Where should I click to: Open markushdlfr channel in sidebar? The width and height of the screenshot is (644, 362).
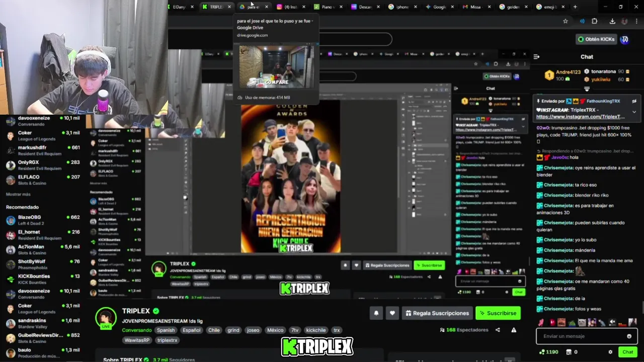click(43, 150)
